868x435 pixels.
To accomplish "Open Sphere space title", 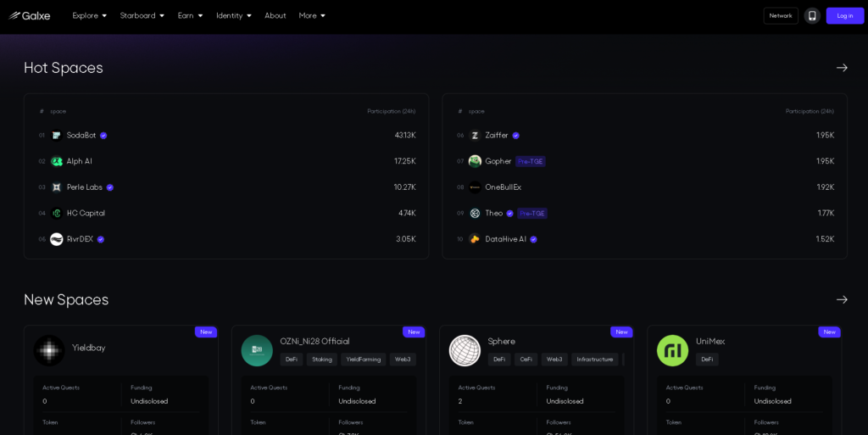I will coord(501,342).
